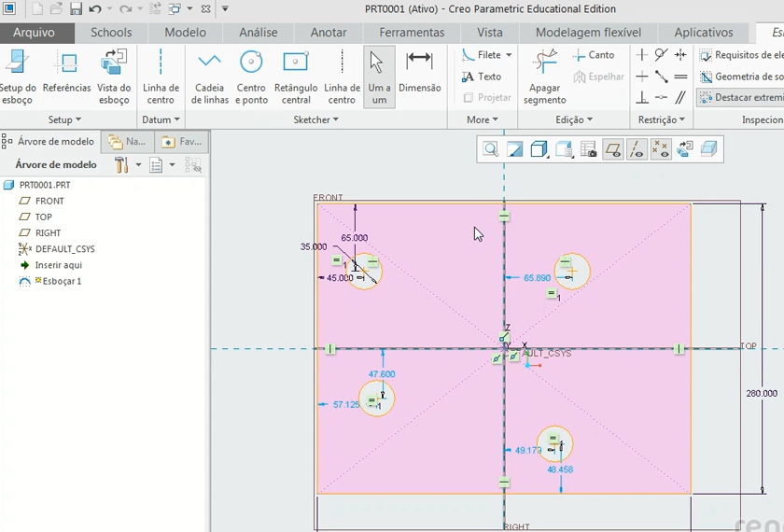
Task: Select Esboçar 1 in the model tree
Action: coord(58,281)
